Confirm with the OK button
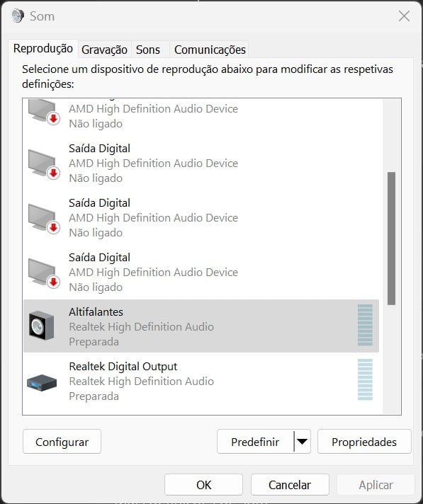 tap(203, 485)
